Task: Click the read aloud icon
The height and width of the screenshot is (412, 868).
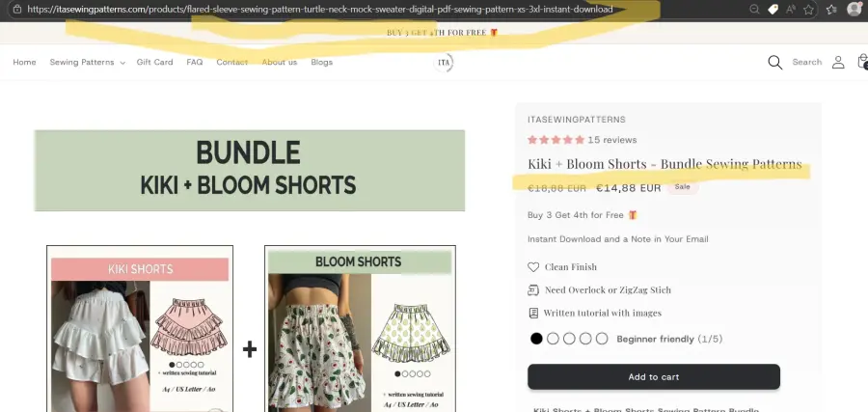Action: coord(790,9)
